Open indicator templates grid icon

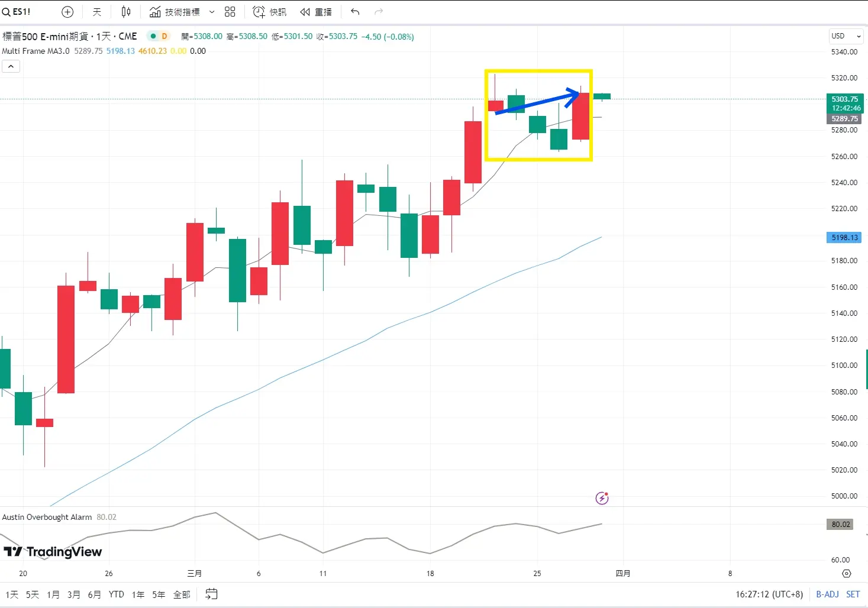(230, 12)
